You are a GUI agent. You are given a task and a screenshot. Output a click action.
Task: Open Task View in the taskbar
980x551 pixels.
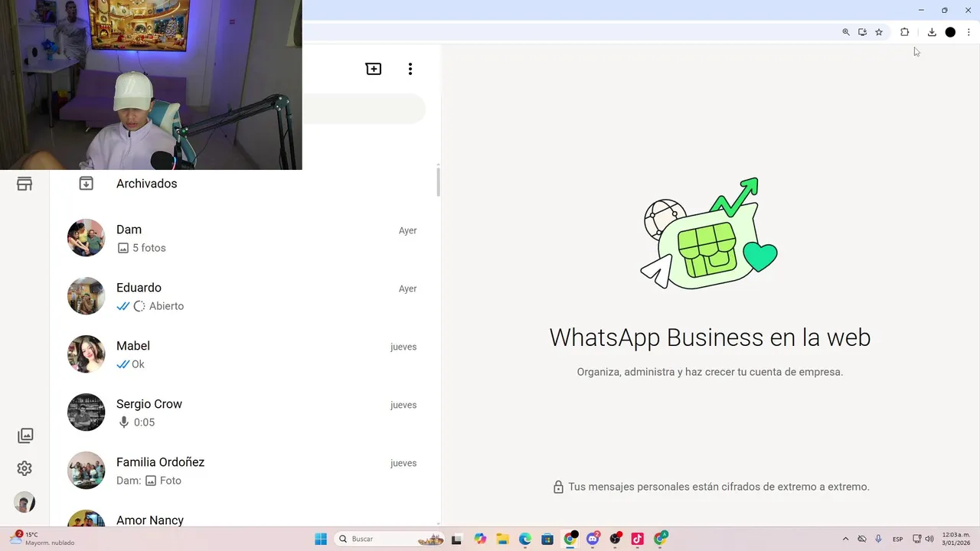pos(456,539)
